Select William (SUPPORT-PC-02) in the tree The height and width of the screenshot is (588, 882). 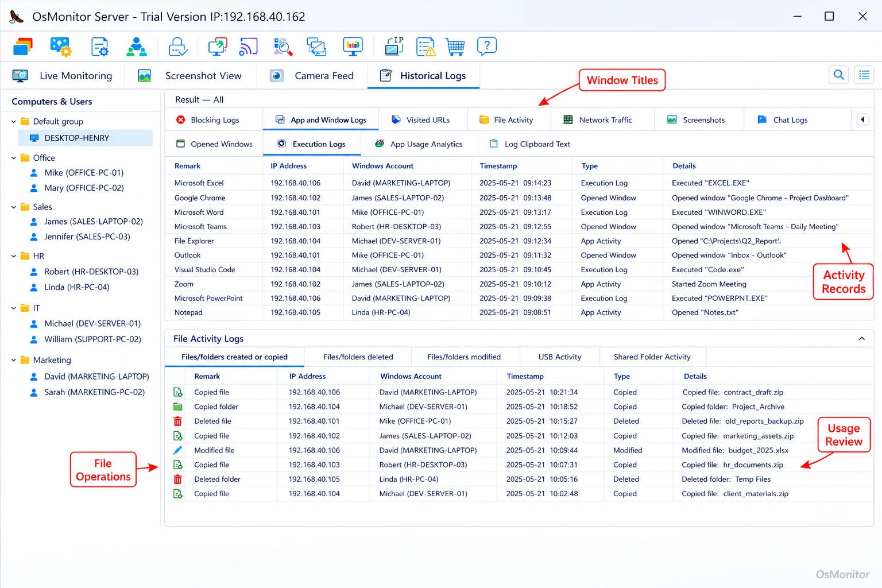pyautogui.click(x=92, y=339)
